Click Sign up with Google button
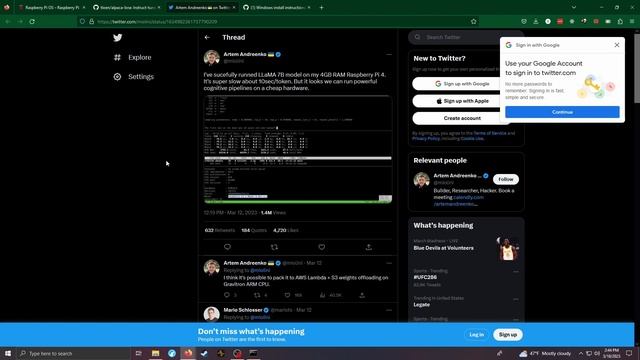This screenshot has width=640, height=360. pos(462,84)
